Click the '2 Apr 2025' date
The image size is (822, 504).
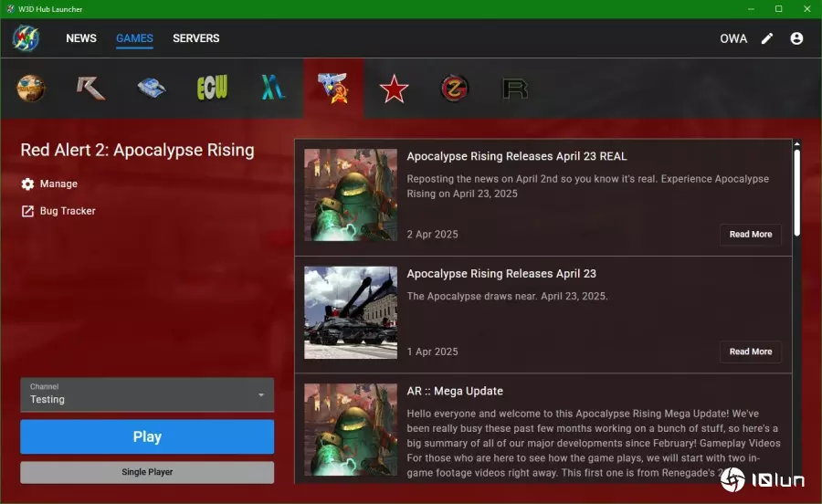(432, 234)
